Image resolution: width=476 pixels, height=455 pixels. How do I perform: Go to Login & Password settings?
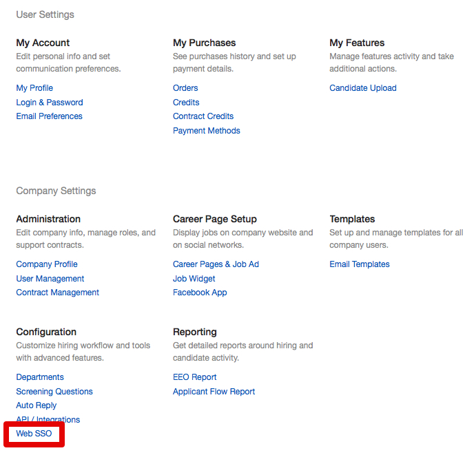(x=50, y=103)
